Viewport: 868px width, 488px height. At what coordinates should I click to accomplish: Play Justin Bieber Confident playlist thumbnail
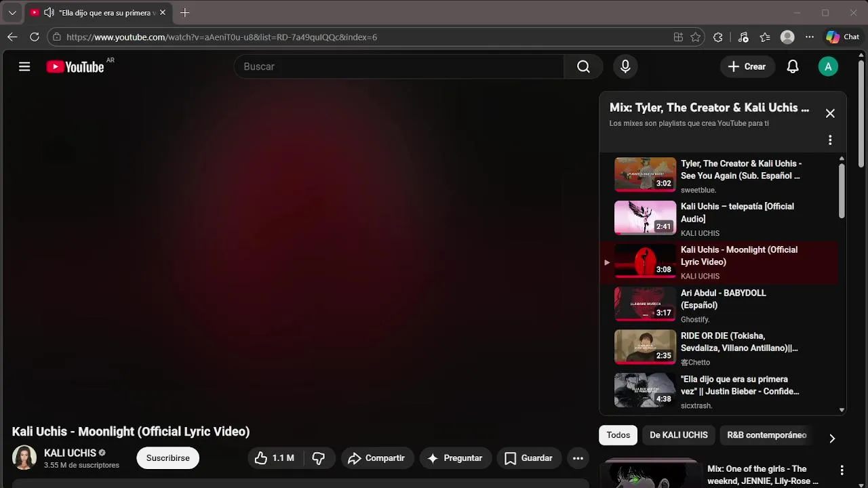pos(645,390)
